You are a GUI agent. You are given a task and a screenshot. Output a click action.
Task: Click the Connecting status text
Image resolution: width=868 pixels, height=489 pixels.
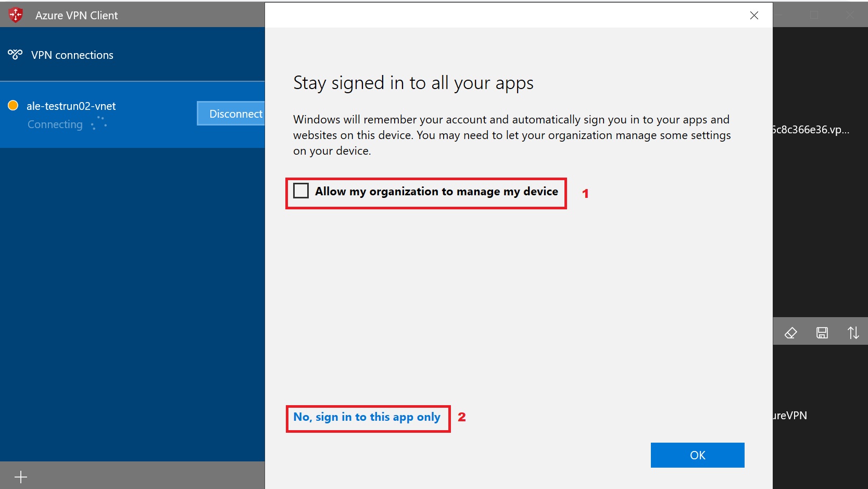point(55,124)
